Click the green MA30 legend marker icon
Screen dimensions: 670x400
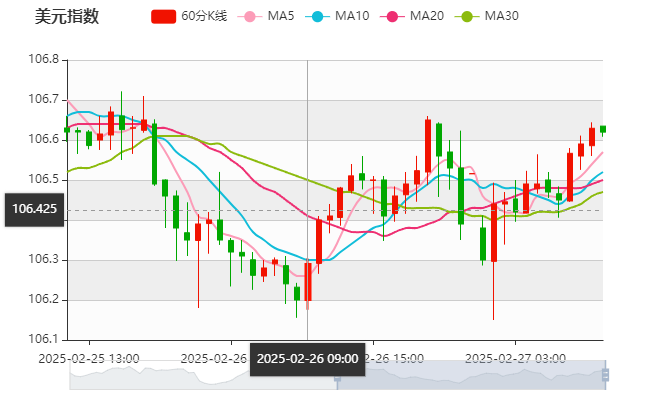[x=467, y=17]
